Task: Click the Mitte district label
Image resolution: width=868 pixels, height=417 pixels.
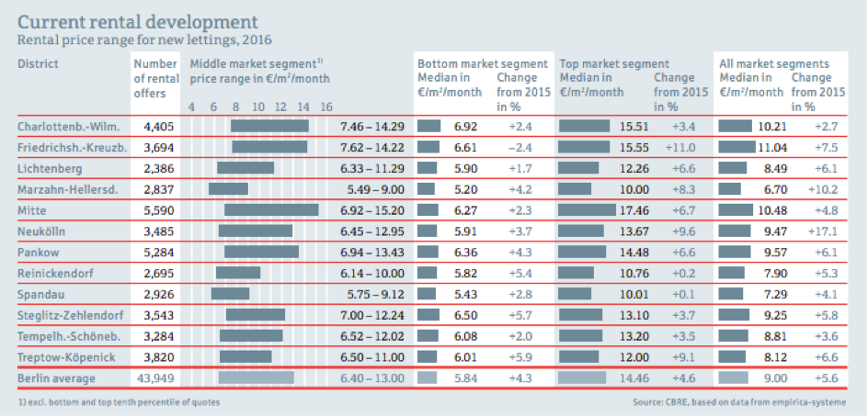Action: (32, 209)
